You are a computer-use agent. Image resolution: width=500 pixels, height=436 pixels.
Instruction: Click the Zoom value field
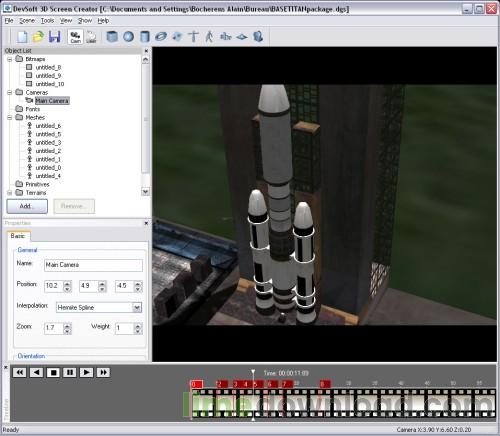[x=53, y=328]
